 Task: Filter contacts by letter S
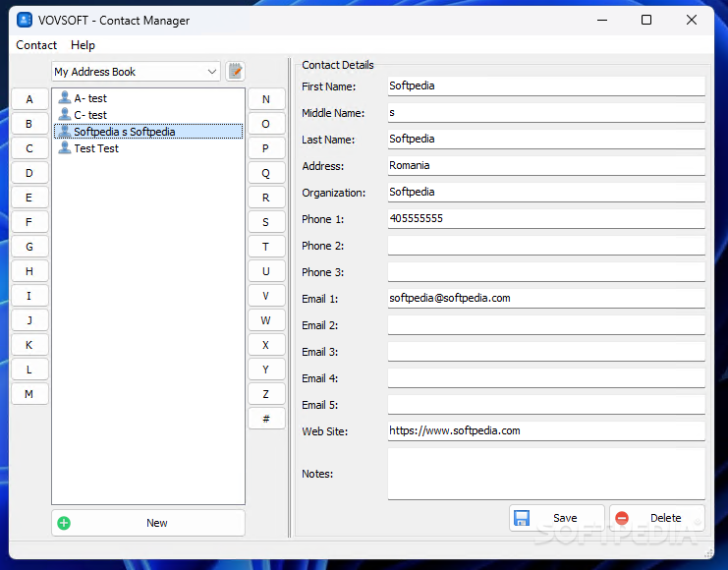(x=266, y=222)
